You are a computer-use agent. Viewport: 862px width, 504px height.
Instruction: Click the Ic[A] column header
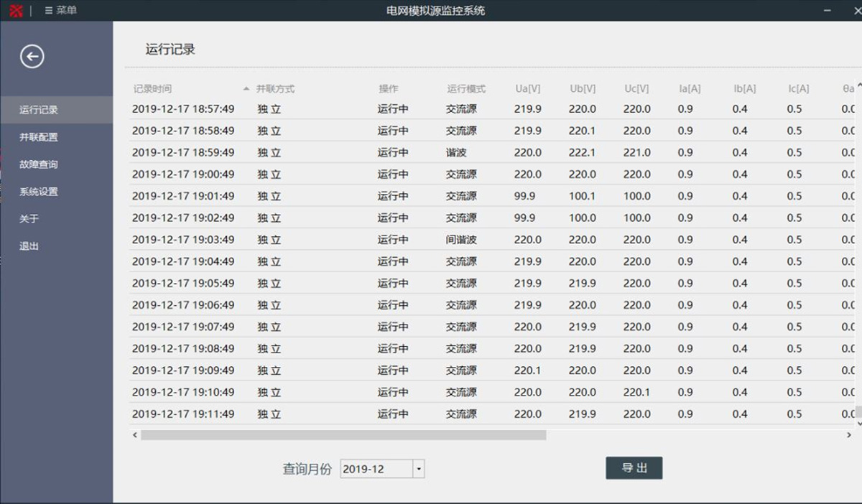(798, 89)
